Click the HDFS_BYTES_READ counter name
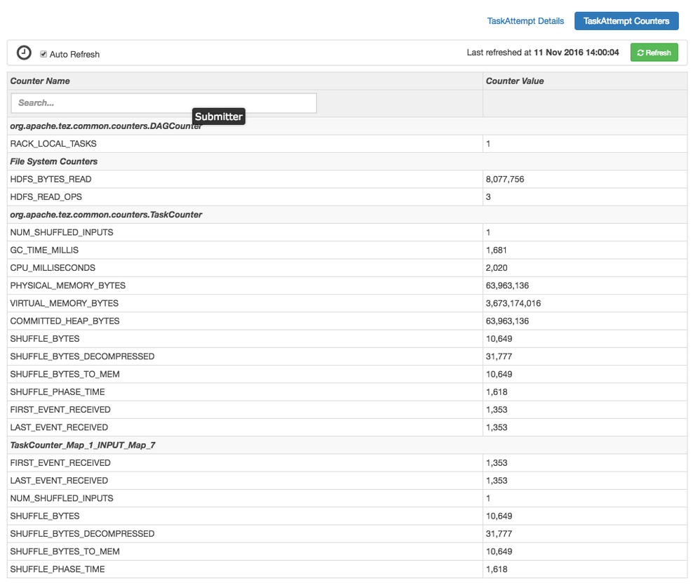The height and width of the screenshot is (588, 700). pyautogui.click(x=51, y=179)
